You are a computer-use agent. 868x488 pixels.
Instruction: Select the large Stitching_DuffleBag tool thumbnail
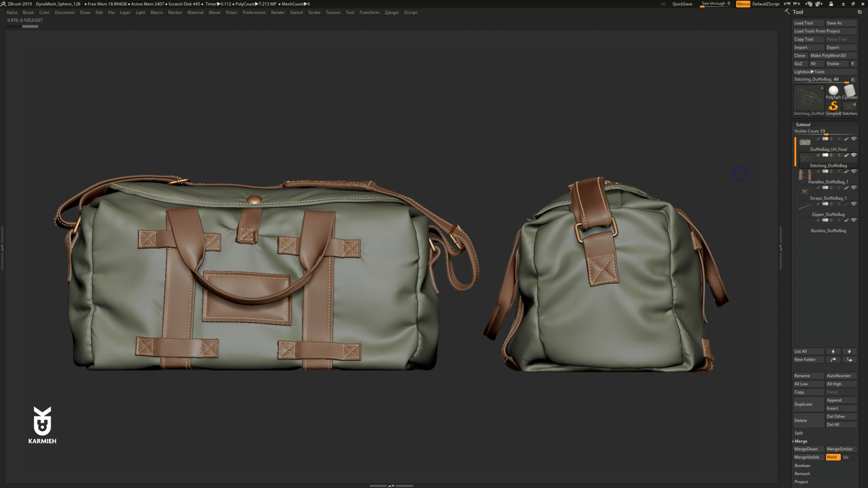pos(809,101)
